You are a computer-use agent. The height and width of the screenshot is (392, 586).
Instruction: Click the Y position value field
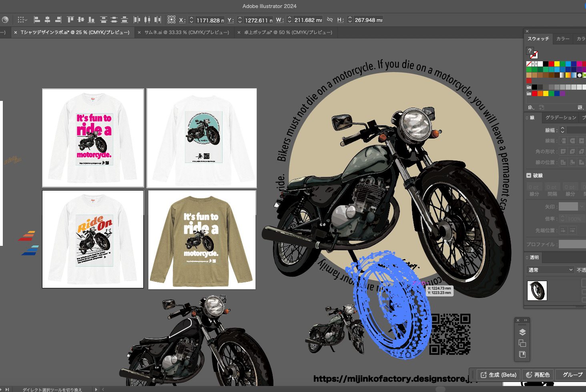coord(259,20)
